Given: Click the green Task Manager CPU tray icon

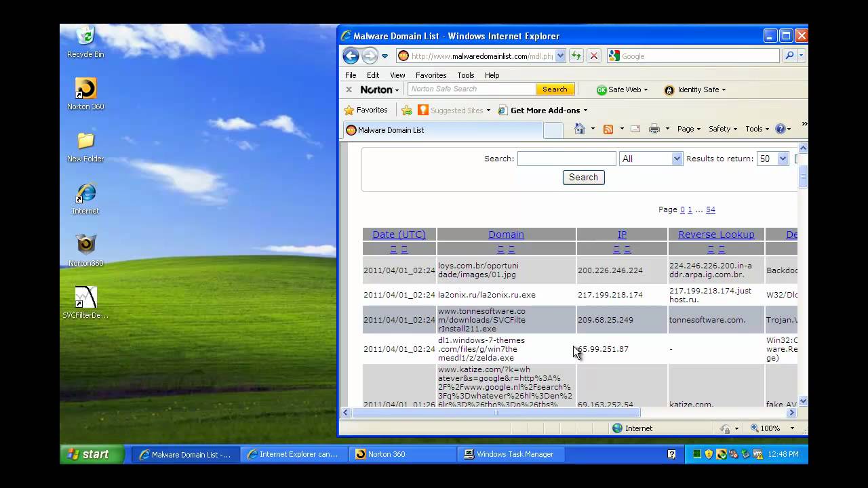Looking at the screenshot, I should click(696, 454).
